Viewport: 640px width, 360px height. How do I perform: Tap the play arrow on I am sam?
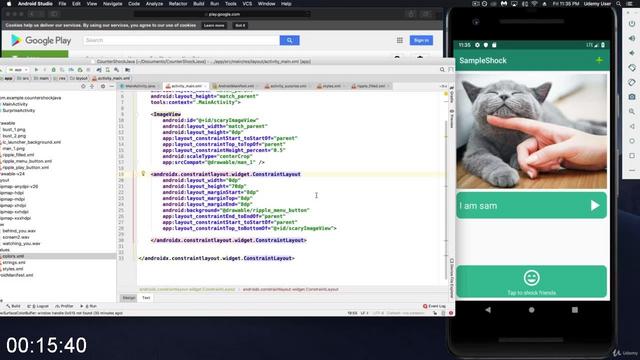point(595,205)
